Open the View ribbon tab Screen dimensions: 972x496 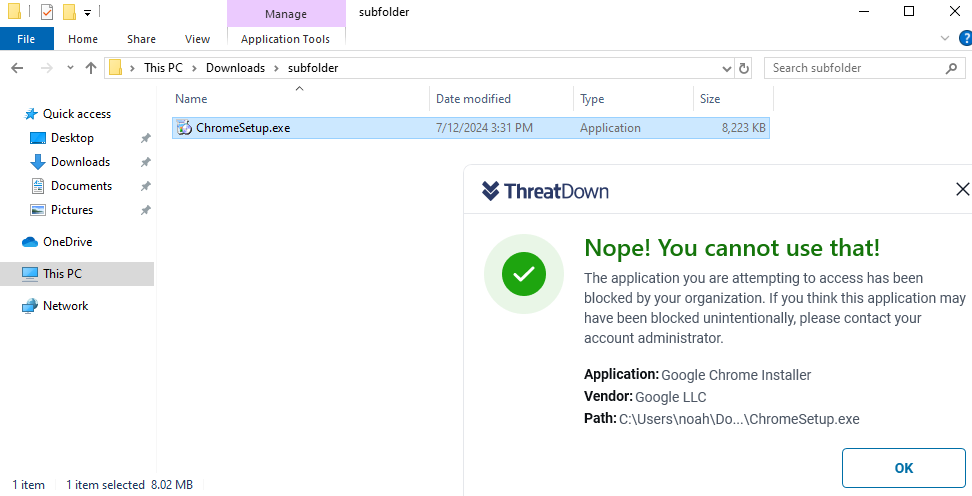point(197,39)
